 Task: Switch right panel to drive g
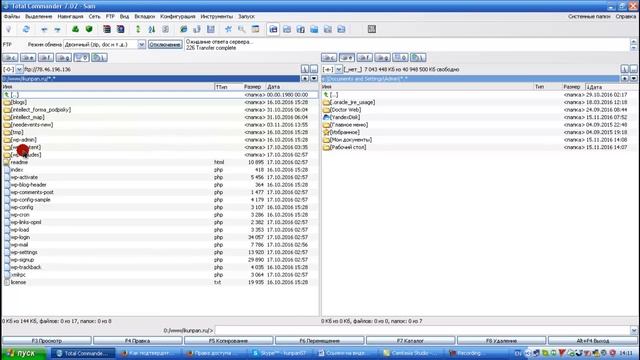(x=382, y=58)
